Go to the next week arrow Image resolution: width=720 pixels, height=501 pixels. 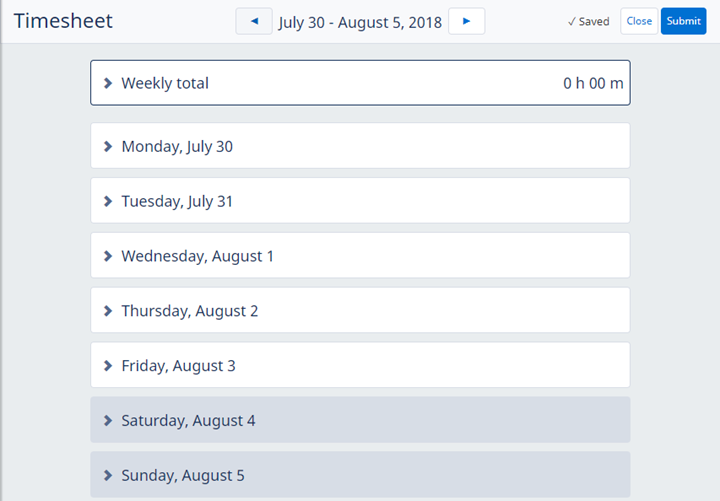(x=466, y=21)
